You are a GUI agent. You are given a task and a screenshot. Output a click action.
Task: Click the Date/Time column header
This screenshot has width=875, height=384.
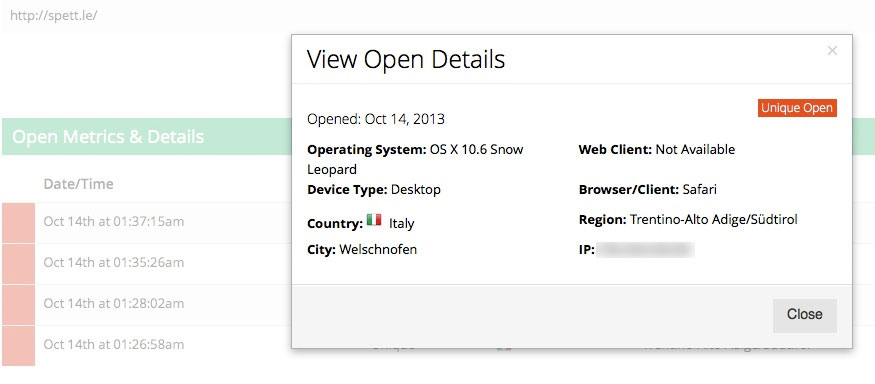(x=79, y=184)
